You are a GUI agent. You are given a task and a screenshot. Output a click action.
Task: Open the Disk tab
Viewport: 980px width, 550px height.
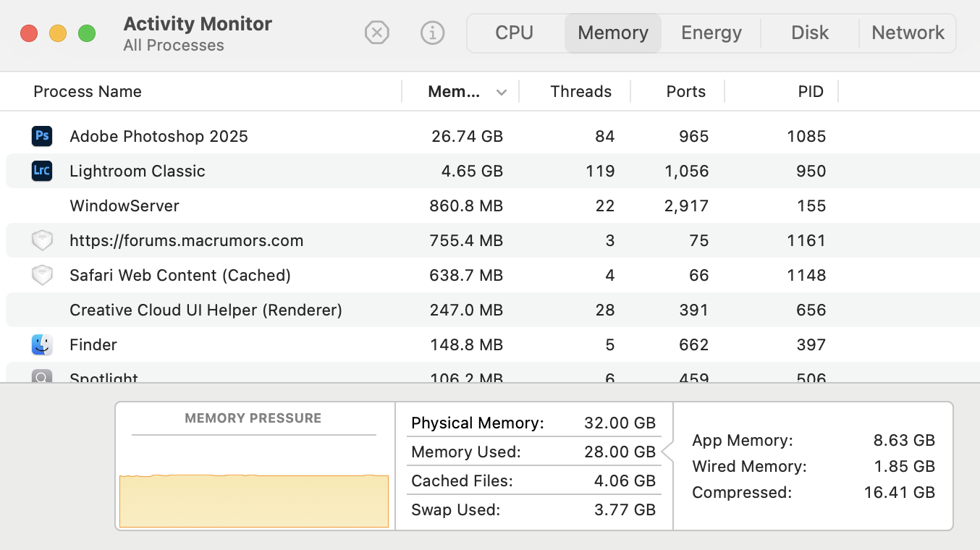click(x=809, y=33)
